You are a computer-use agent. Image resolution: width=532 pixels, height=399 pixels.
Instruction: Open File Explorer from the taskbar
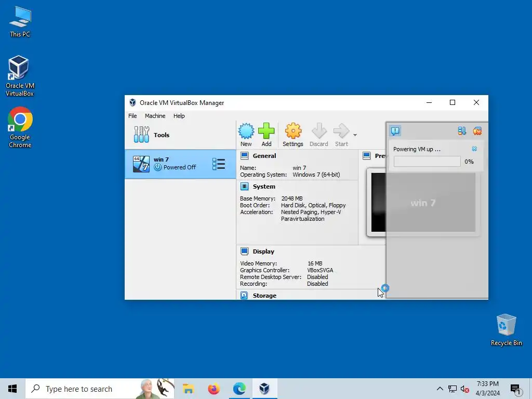coord(188,389)
